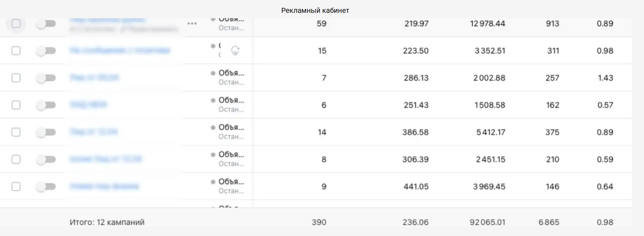Screen dimensions: 644x236
Task: Mark the checkbox in the 3 969.45 row
Action: point(16,186)
